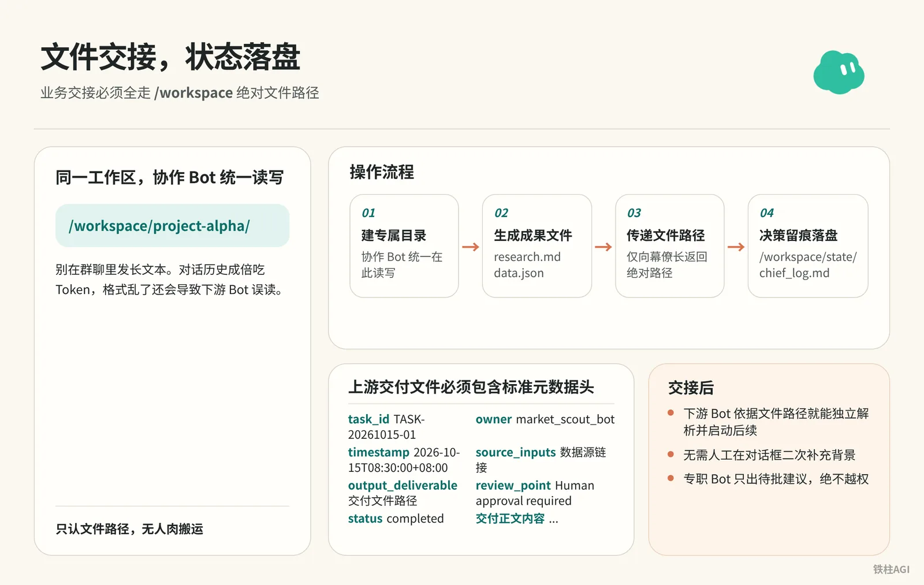Click the green cloud mascot logo
Viewport: 924px width, 585px height.
pyautogui.click(x=839, y=72)
